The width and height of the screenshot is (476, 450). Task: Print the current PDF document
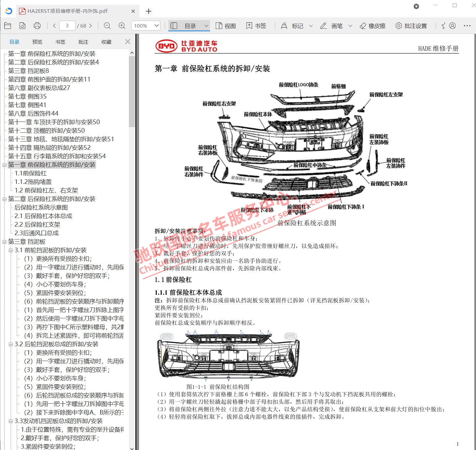click(x=37, y=25)
